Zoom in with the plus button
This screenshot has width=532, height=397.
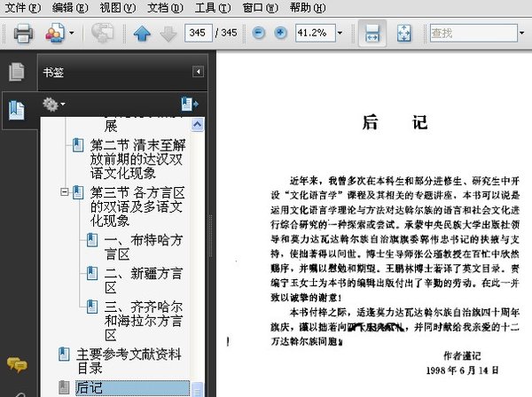coord(280,33)
